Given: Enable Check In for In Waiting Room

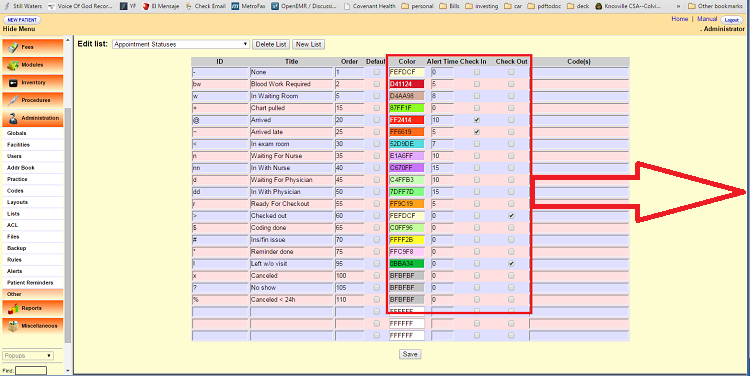Looking at the screenshot, I should (476, 96).
